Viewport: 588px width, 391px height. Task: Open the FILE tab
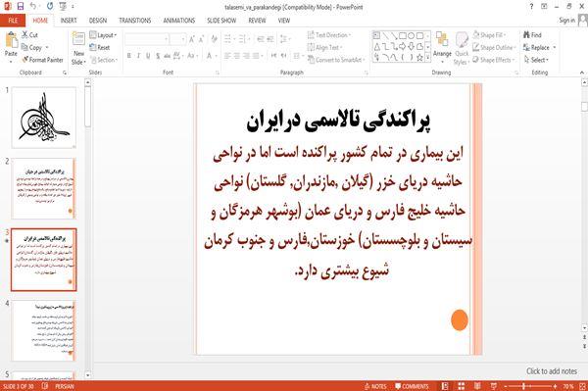(x=13, y=21)
